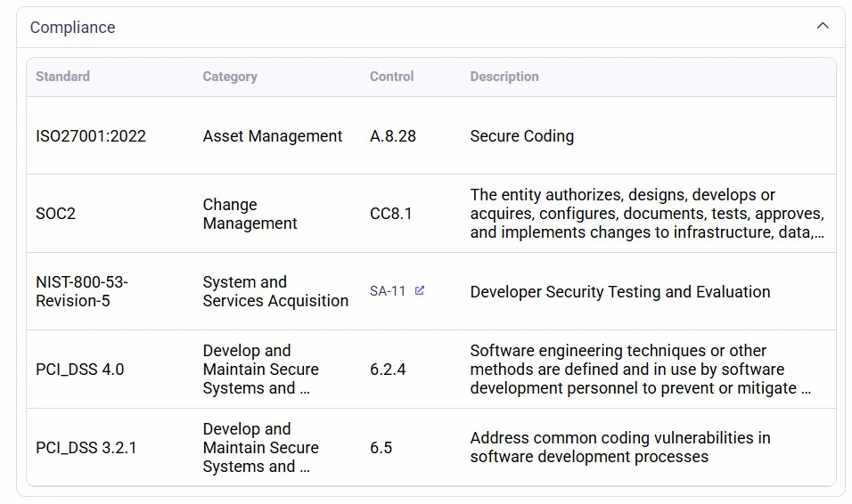The height and width of the screenshot is (504, 852).
Task: Click the Secure Coding description
Action: point(521,135)
